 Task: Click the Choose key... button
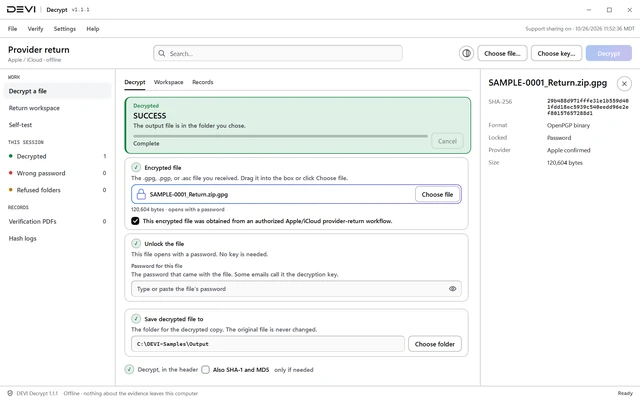click(556, 53)
